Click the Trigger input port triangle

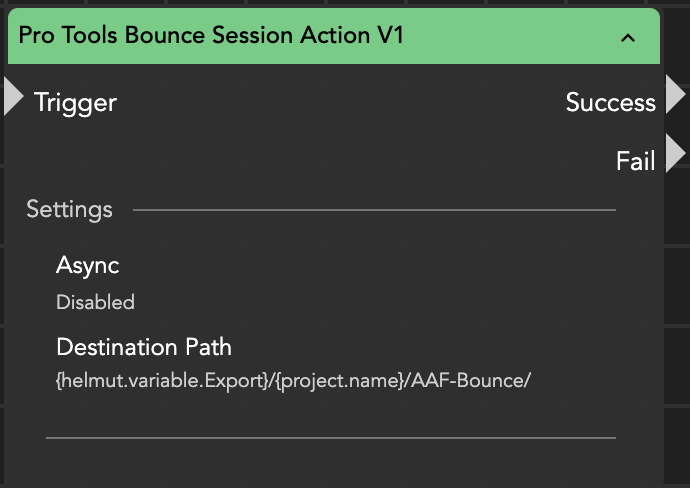[13, 96]
